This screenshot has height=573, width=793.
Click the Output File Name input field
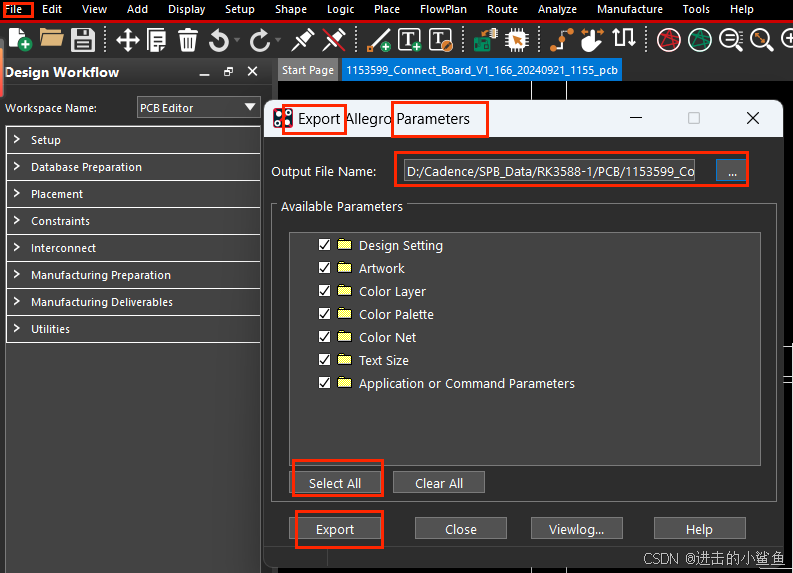click(x=549, y=171)
